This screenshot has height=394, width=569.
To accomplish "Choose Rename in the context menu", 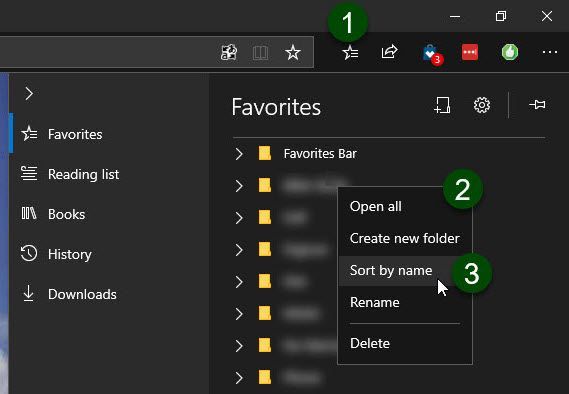I will pyautogui.click(x=374, y=303).
